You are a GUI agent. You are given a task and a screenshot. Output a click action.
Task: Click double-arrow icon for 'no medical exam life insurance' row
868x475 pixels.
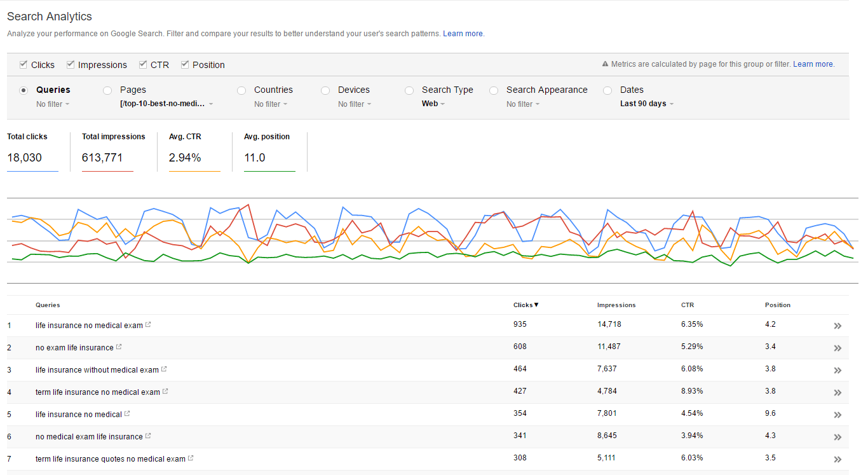(x=837, y=437)
